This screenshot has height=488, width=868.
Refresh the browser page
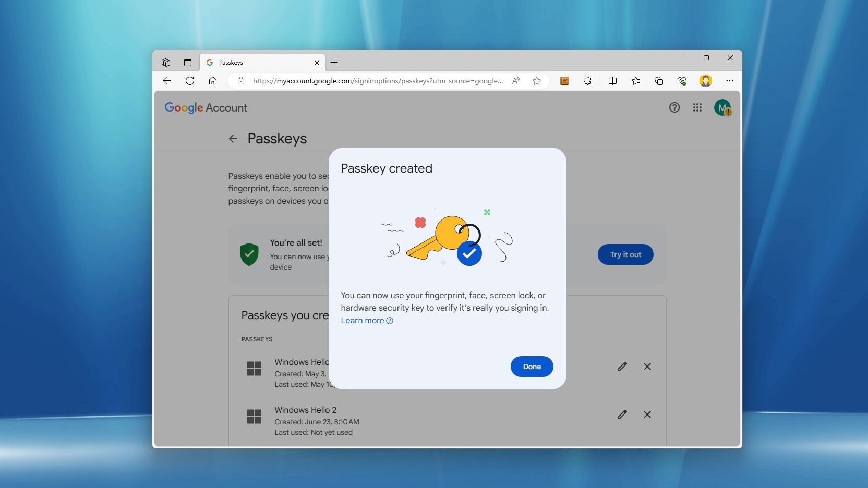tap(190, 81)
